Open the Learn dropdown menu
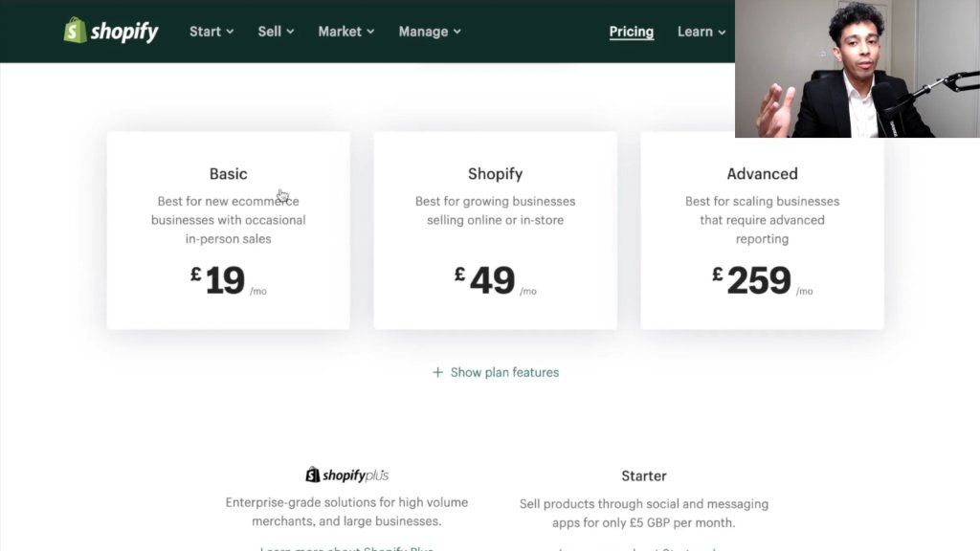Image resolution: width=980 pixels, height=551 pixels. 702,32
